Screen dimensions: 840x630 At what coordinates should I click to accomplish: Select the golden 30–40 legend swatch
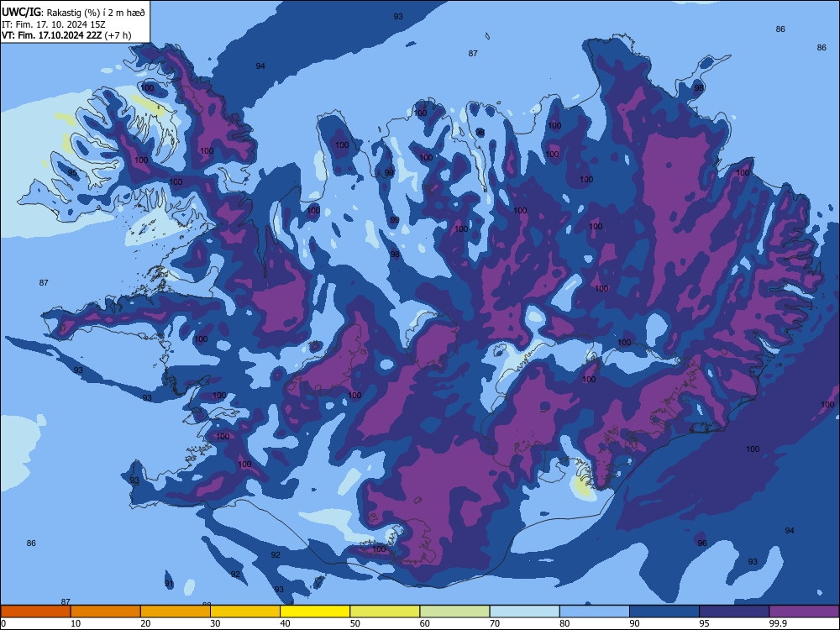245,612
